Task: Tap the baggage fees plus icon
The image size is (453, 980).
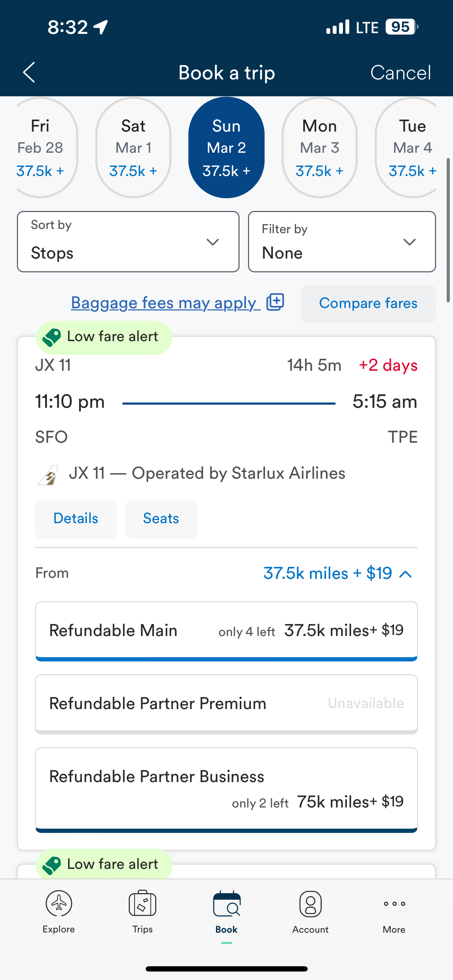Action: (x=275, y=302)
